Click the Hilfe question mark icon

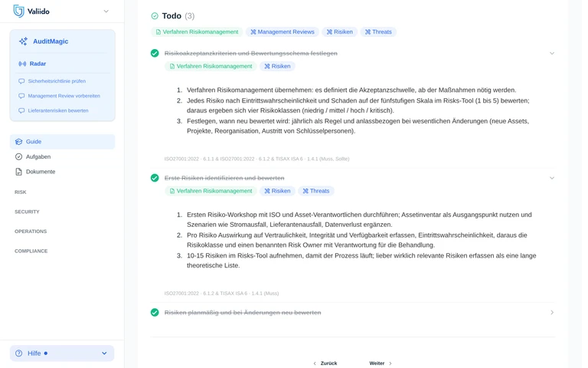18,353
